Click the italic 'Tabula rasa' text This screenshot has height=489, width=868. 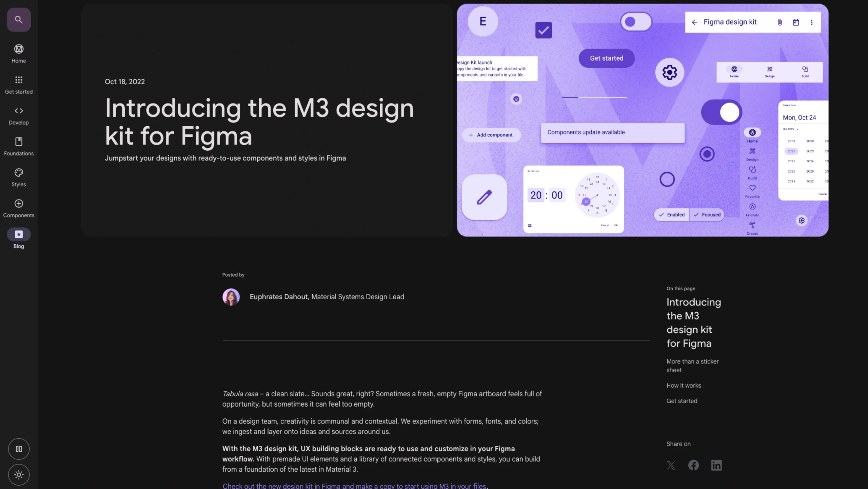(x=240, y=394)
